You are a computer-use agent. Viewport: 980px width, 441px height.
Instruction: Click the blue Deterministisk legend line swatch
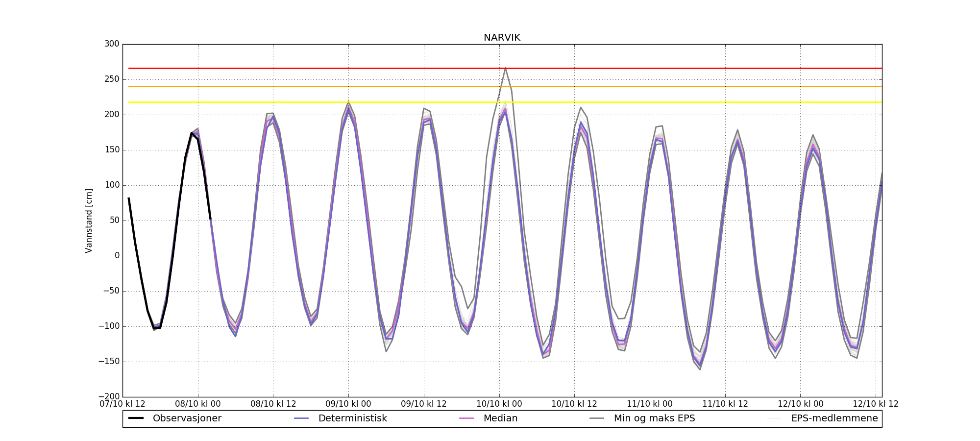point(301,418)
